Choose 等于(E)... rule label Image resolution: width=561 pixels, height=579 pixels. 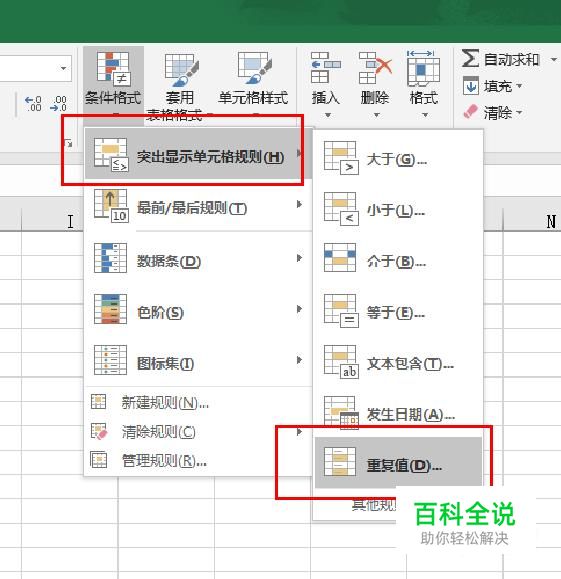396,313
